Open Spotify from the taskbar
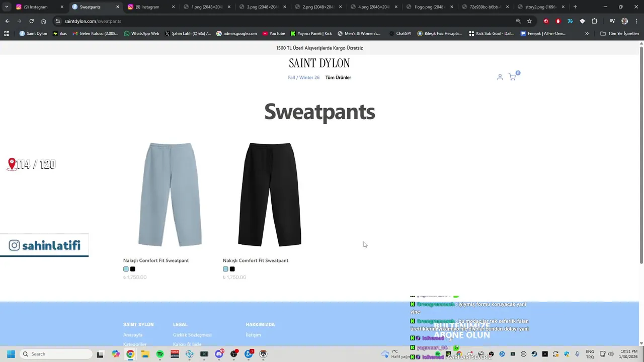This screenshot has height=362, width=644. coord(160,354)
